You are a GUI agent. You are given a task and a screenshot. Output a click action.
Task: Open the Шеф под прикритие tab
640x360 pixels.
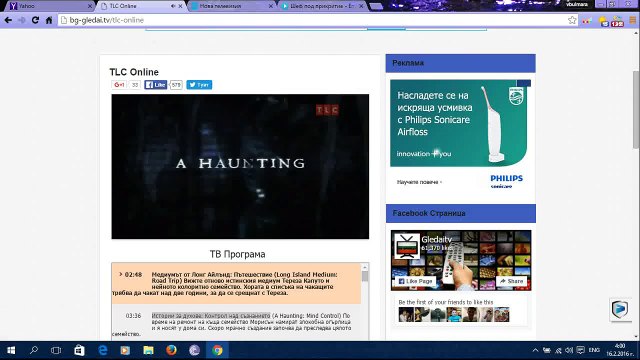click(322, 6)
